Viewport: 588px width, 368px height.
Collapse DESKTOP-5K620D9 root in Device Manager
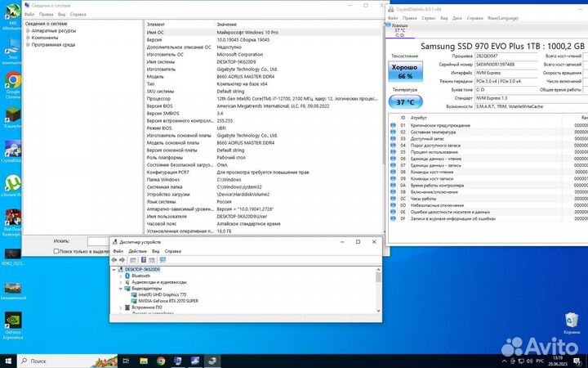(x=114, y=270)
